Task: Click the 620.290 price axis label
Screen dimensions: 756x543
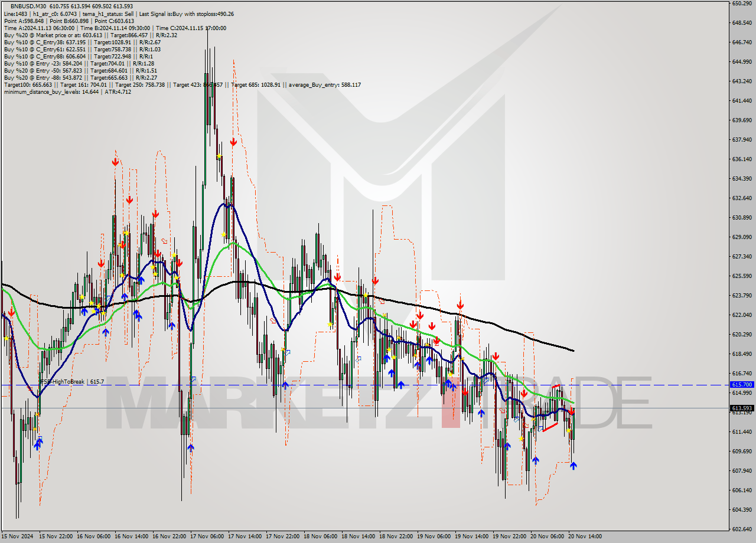Action: coord(742,335)
